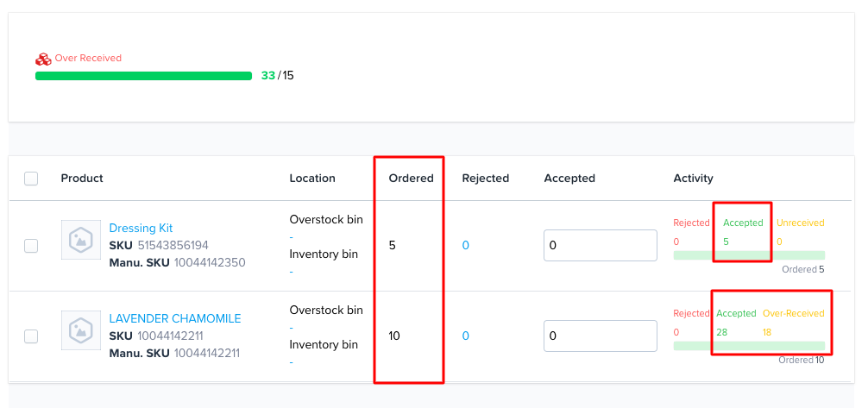
Task: Click the LAVENDER CHAMOMILE product image placeholder
Action: pyautogui.click(x=79, y=330)
